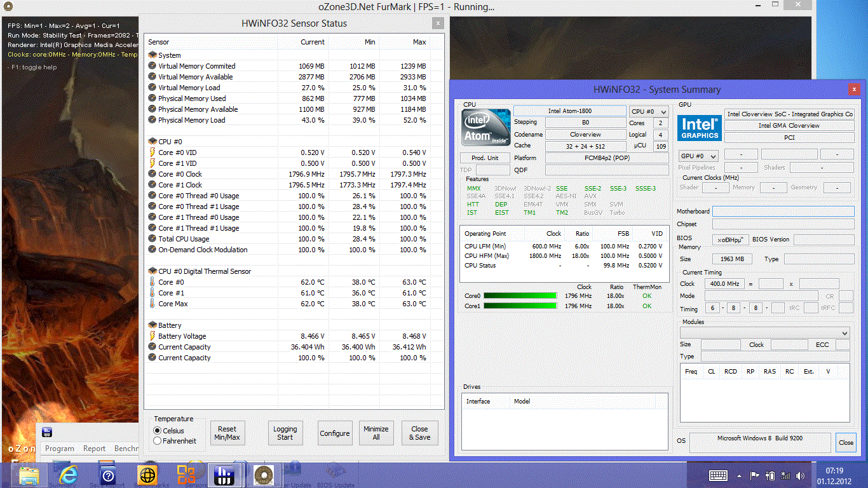The image size is (868, 488).
Task: Click the Battery group icon
Action: [x=153, y=325]
